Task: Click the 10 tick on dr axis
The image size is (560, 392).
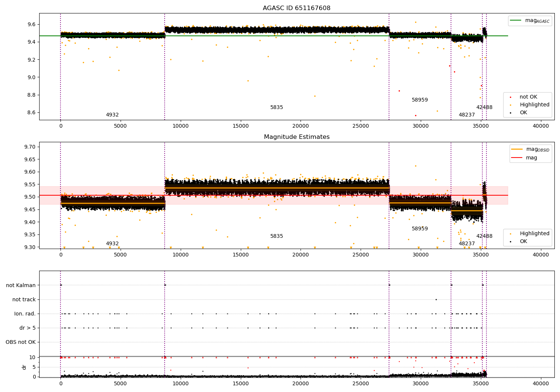Action: (x=32, y=358)
